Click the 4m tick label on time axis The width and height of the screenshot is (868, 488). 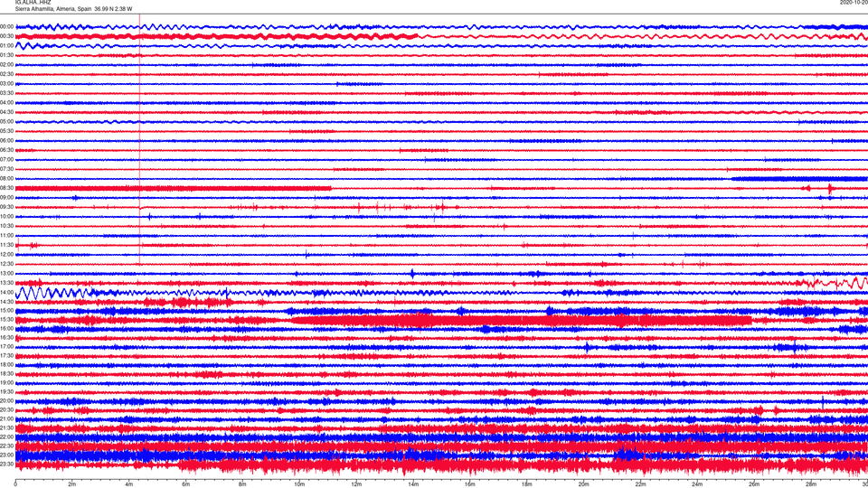click(x=129, y=484)
